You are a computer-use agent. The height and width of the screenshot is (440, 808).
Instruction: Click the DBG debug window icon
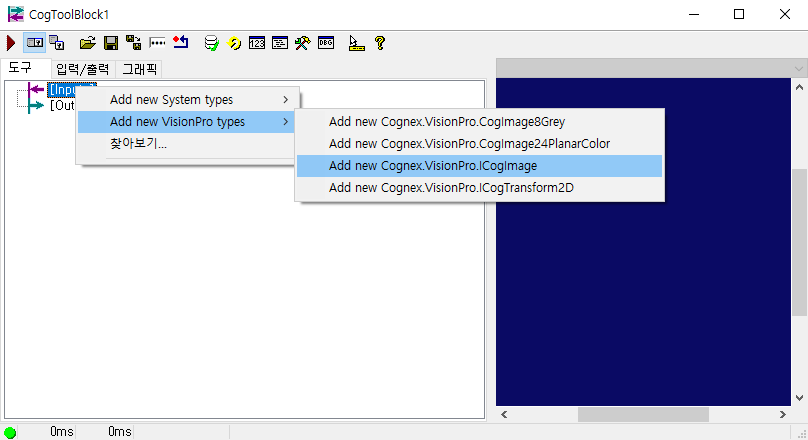pos(326,43)
